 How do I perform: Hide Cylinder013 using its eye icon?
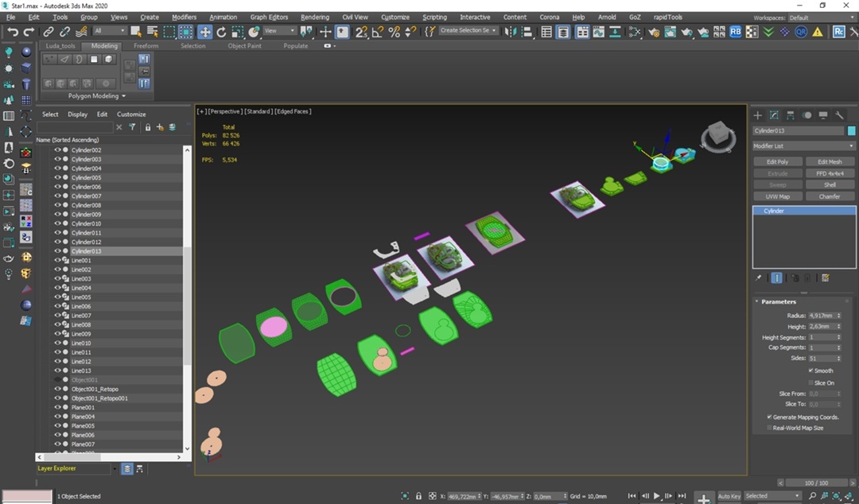57,251
